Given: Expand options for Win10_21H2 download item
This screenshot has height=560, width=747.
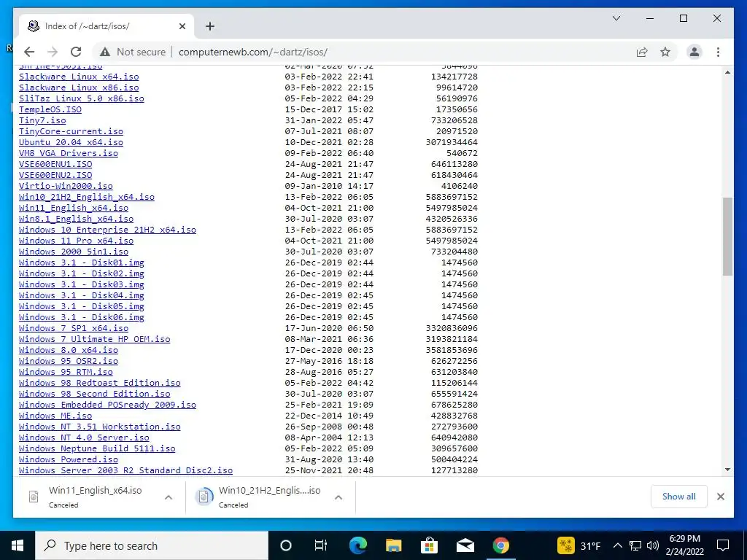Looking at the screenshot, I should (338, 497).
